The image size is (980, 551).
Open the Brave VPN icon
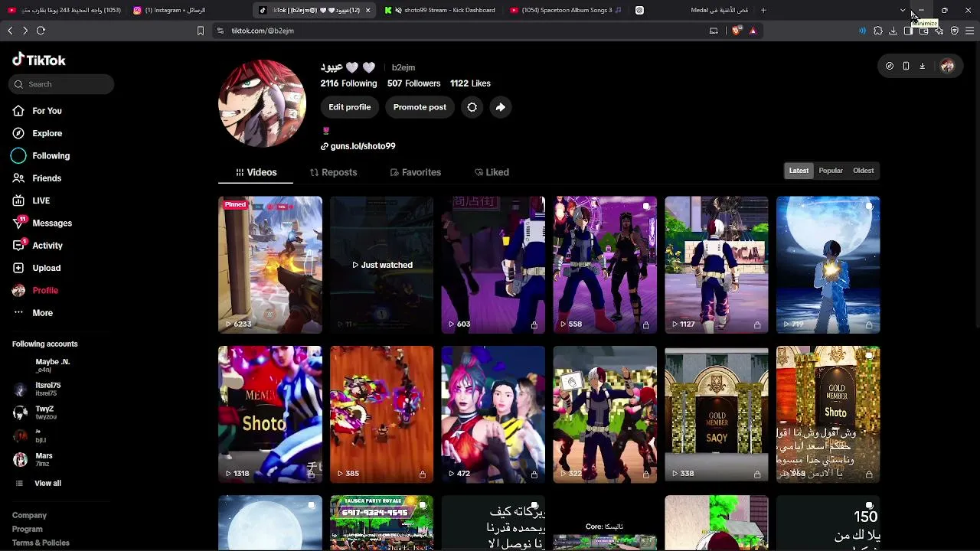[x=954, y=31]
